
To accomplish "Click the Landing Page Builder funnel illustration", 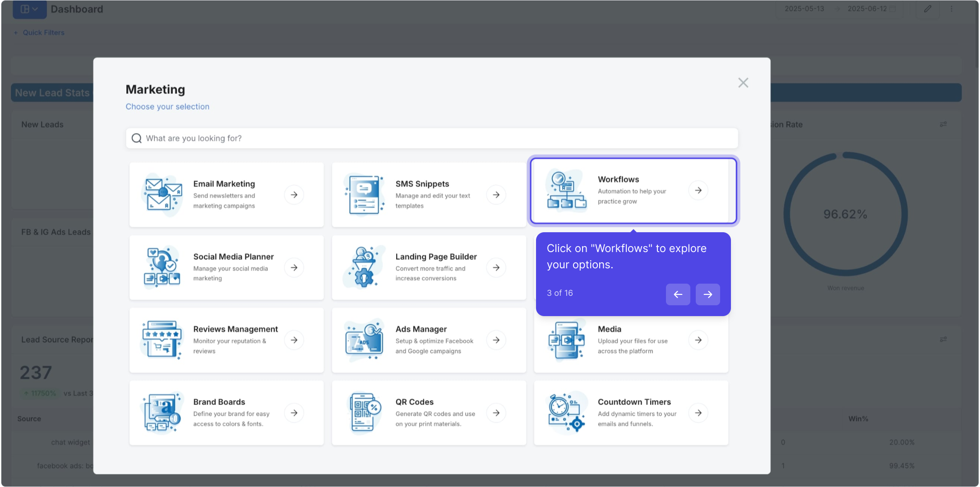I will (x=365, y=267).
